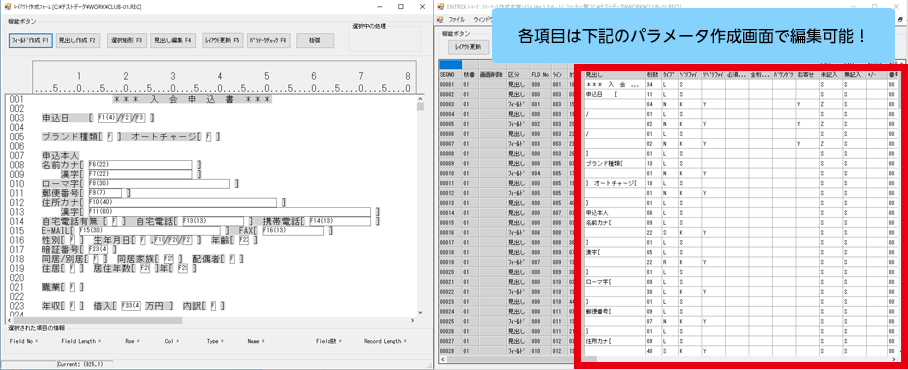
Task: Select grid row 00020
Action: tap(451, 271)
